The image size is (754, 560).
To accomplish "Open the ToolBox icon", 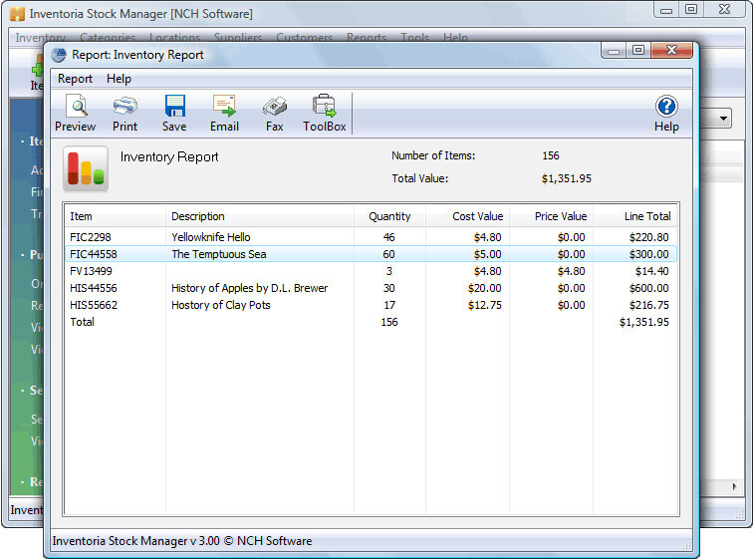I will (x=324, y=113).
